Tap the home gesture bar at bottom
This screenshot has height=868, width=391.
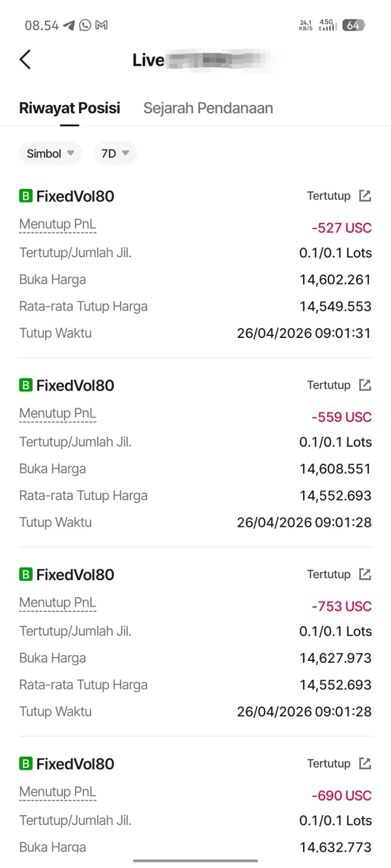coord(195,861)
